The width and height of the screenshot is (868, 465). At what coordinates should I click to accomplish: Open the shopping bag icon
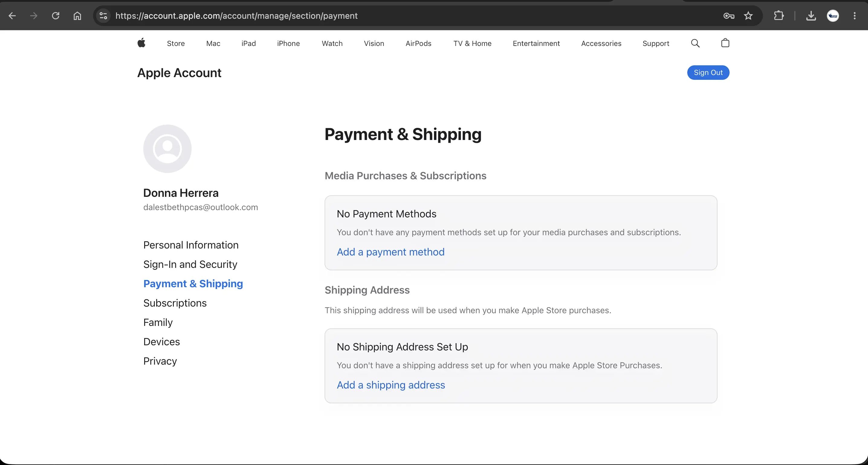click(x=725, y=43)
